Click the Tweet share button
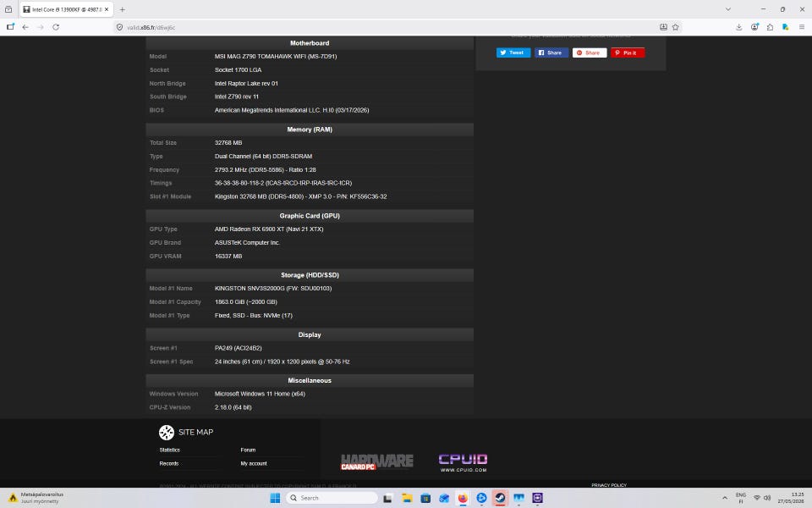This screenshot has width=812, height=508. (513, 52)
